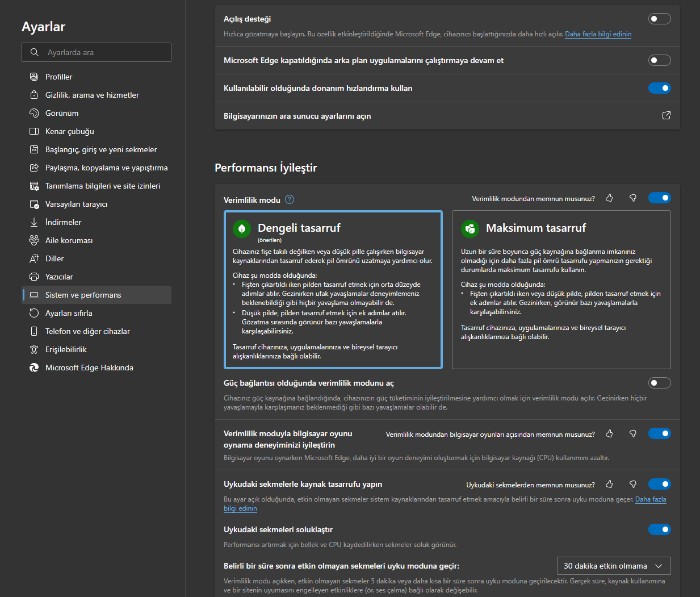Open Daha fazla bilgi edinin link for Açılış desteği
This screenshot has height=597, width=700.
598,34
